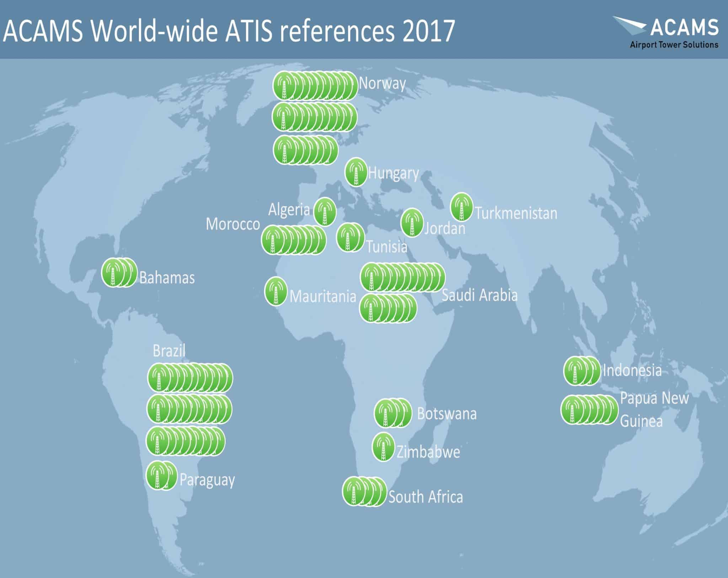Click the Turkmenistan antenna tower icon
This screenshot has height=578, width=728.
click(462, 207)
